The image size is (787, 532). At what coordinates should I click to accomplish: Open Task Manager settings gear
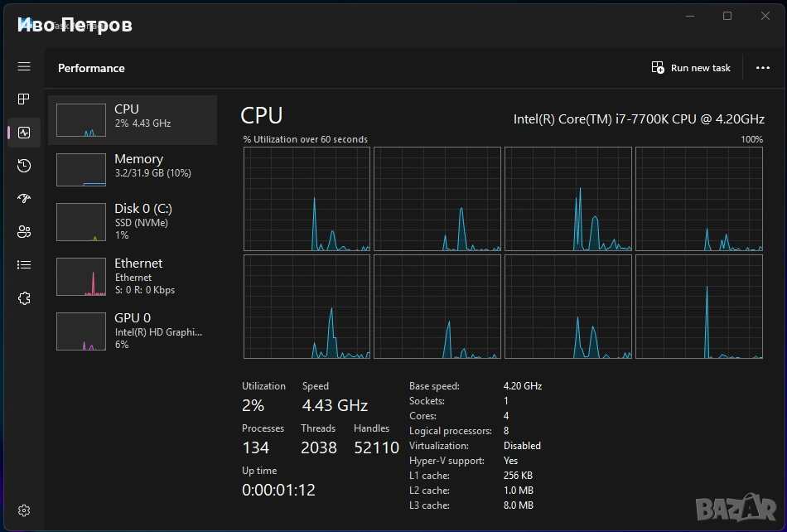coord(24,510)
